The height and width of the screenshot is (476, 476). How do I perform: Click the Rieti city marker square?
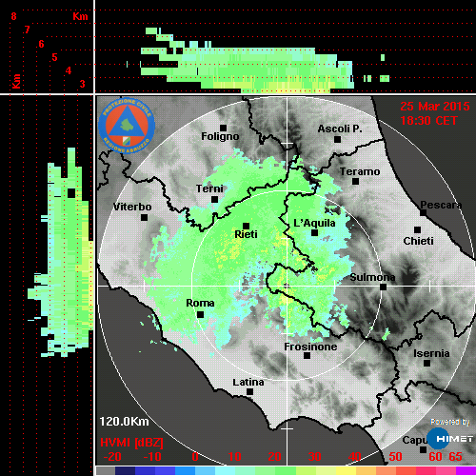coord(246,226)
